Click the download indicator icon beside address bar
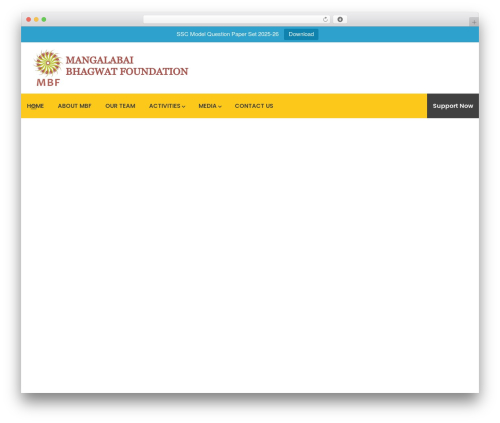This screenshot has height=423, width=500. (340, 20)
